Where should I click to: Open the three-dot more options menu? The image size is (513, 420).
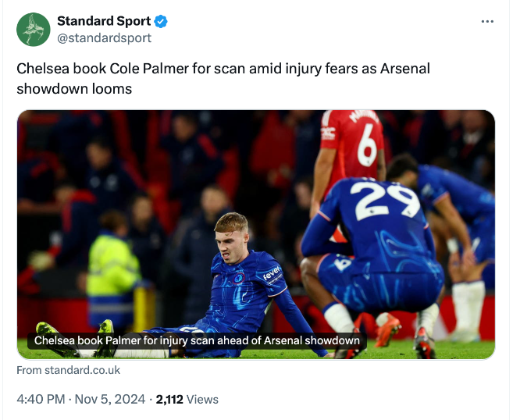[x=487, y=21]
